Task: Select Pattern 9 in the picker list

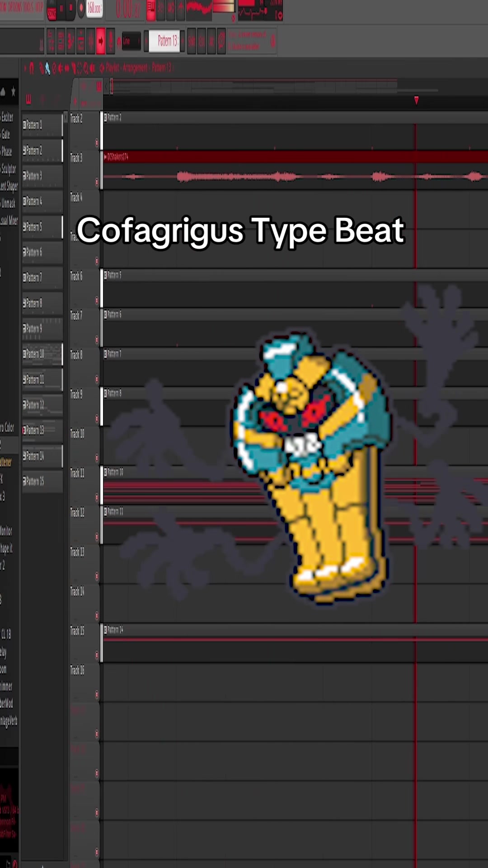Action: click(x=42, y=329)
